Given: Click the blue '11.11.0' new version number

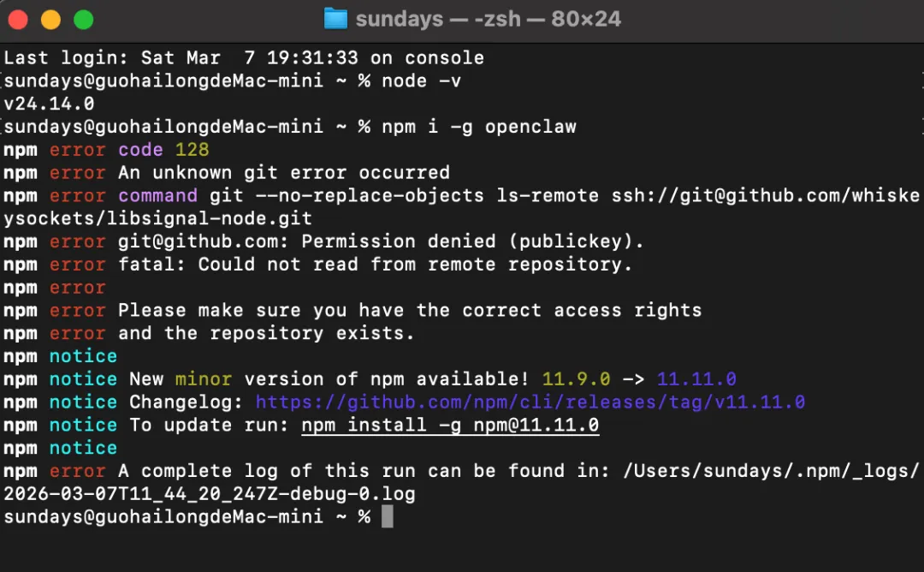Looking at the screenshot, I should 696,379.
